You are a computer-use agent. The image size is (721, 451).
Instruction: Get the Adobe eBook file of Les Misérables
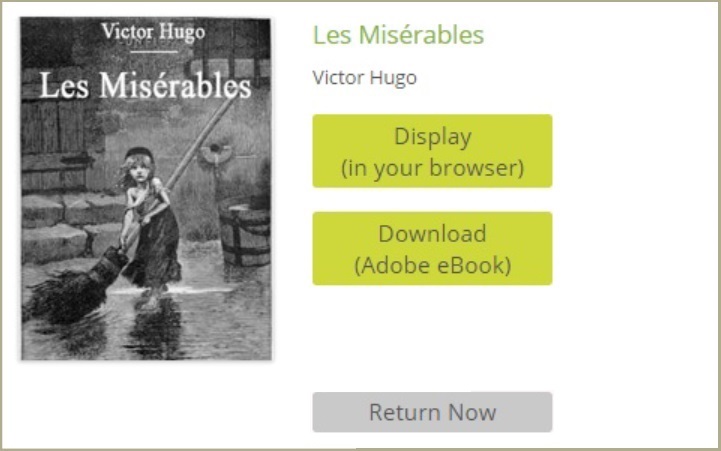tap(432, 248)
